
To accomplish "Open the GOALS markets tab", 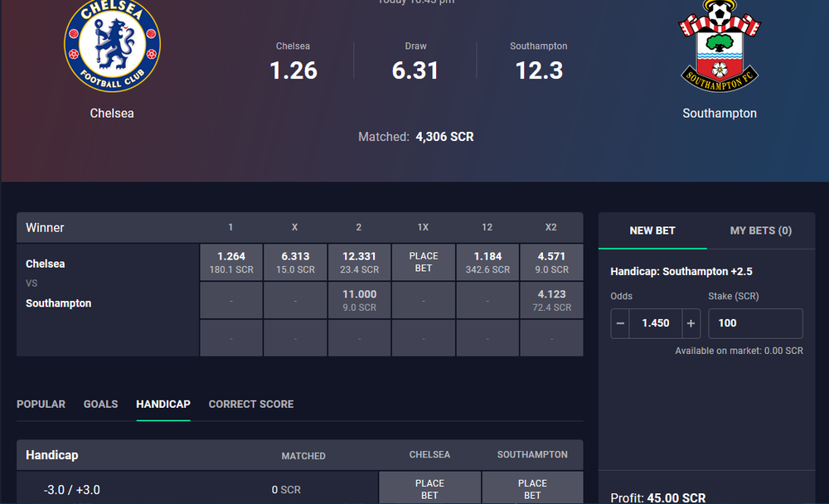I will point(100,404).
